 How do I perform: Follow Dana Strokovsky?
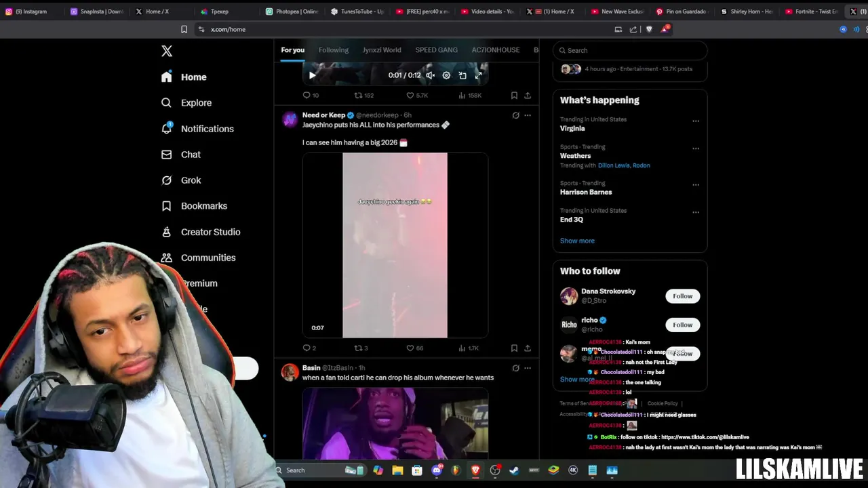(x=683, y=296)
